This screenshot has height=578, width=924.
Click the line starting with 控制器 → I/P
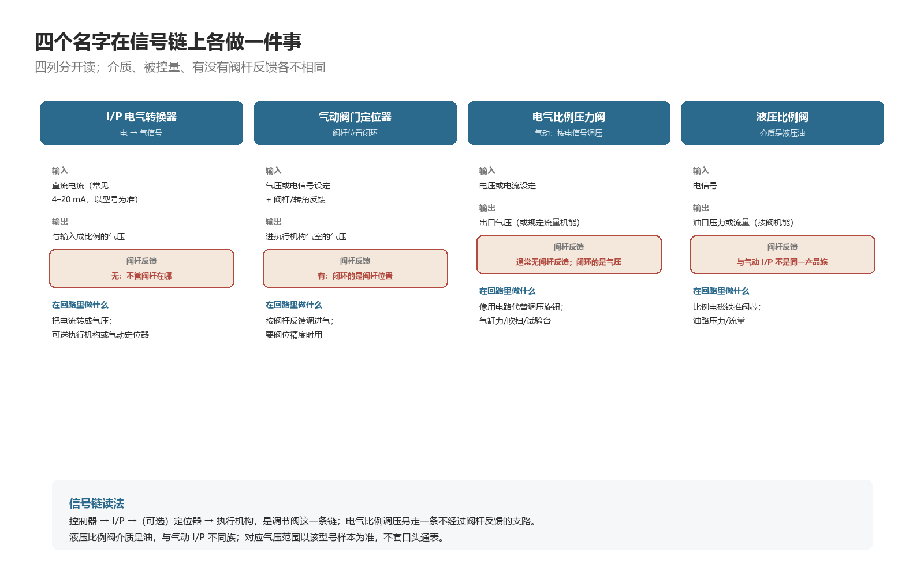click(304, 521)
